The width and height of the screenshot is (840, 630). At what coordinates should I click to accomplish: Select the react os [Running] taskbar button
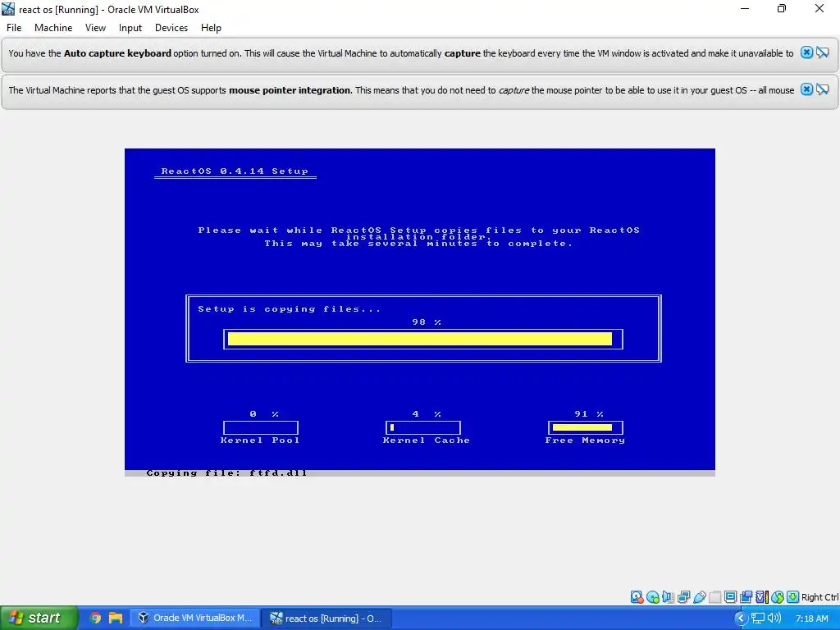point(326,618)
